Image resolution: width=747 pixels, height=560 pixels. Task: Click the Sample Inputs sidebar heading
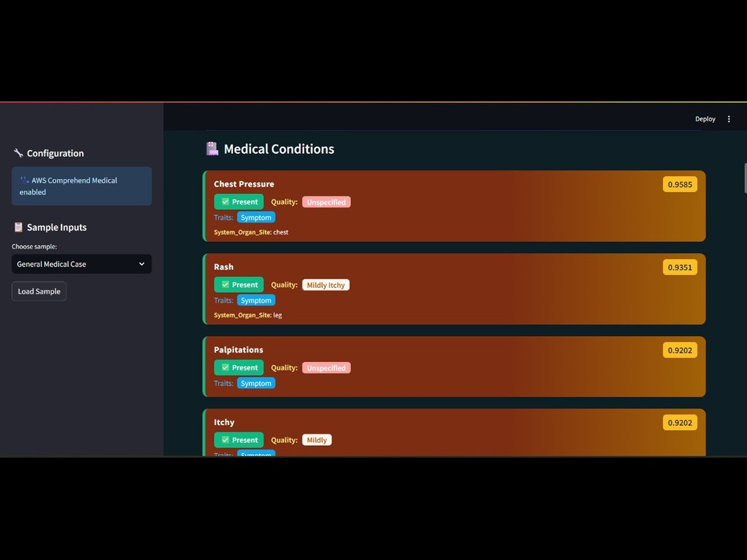click(x=57, y=227)
